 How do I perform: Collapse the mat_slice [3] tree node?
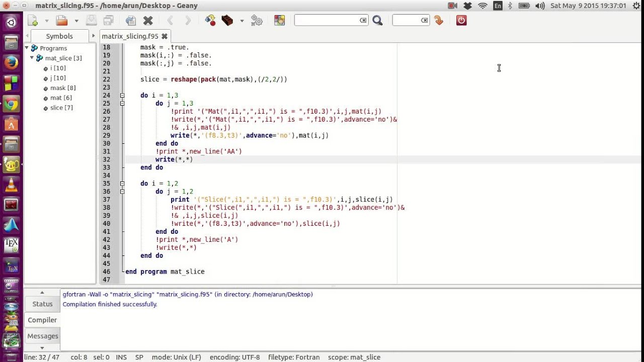click(32, 58)
